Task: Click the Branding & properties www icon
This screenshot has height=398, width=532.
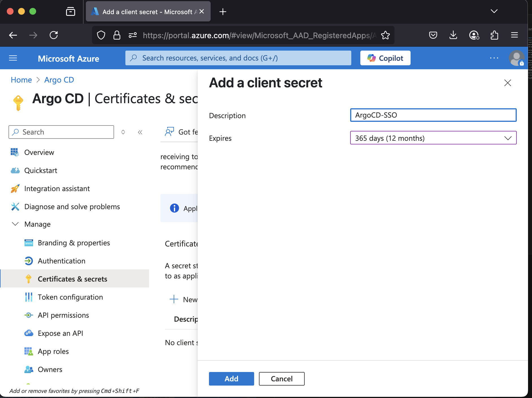Action: pos(29,243)
